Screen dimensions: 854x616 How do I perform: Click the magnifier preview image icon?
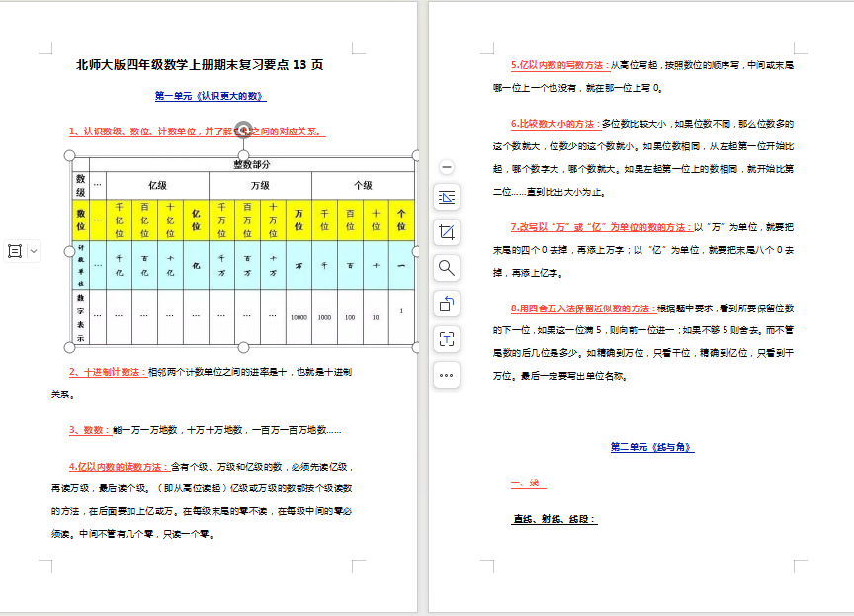pyautogui.click(x=447, y=268)
